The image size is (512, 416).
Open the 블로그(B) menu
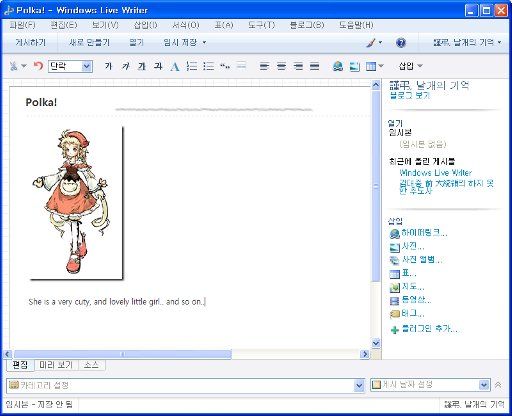coord(307,25)
